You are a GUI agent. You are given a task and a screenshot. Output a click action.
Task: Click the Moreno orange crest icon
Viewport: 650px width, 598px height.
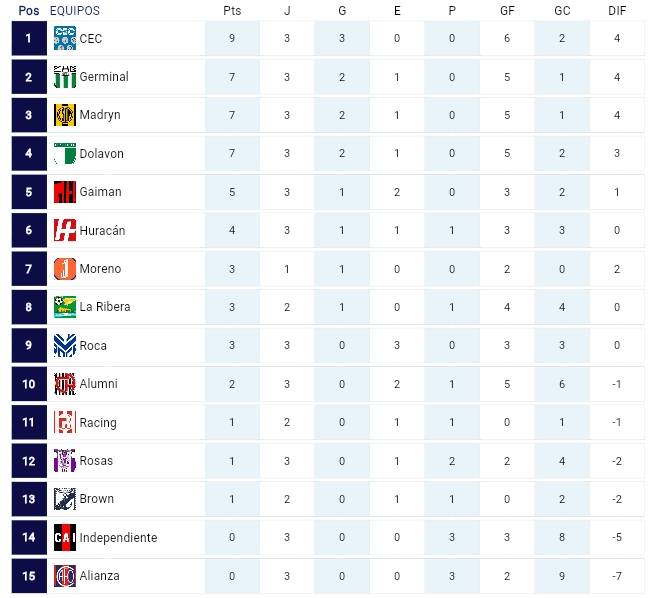tap(65, 269)
